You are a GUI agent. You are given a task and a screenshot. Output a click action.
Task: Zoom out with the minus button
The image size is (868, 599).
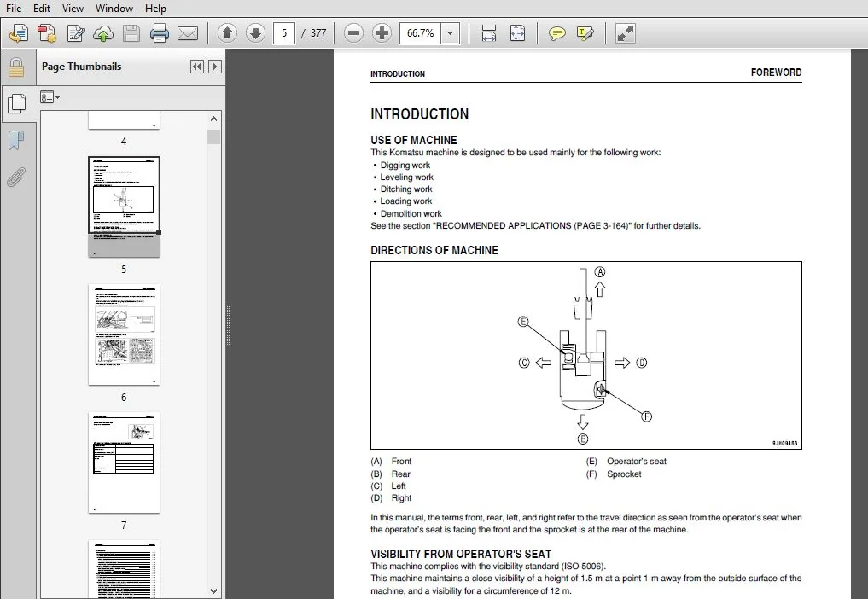pos(353,33)
